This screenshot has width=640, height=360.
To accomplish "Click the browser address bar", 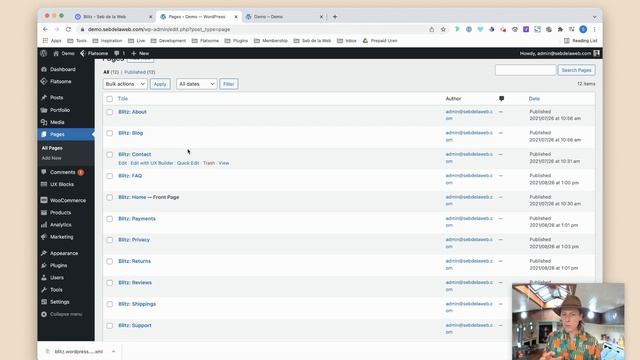I will tap(253, 29).
